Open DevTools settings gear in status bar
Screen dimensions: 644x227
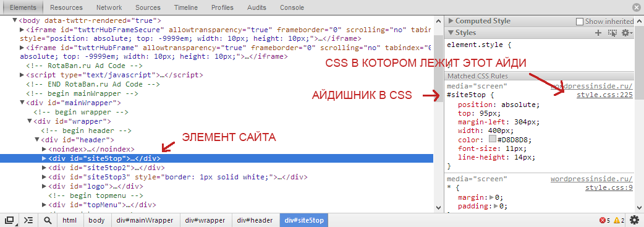[x=635, y=220]
